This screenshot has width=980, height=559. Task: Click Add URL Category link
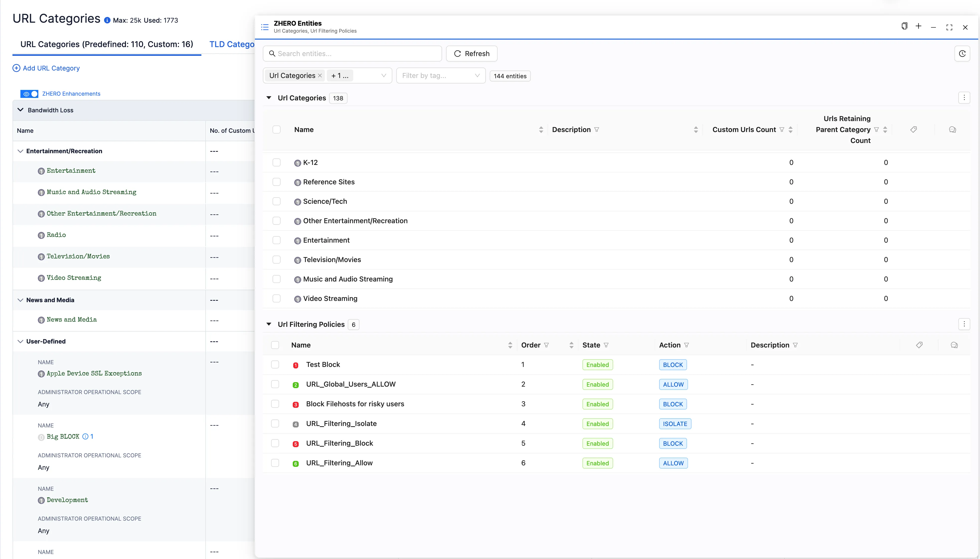pos(46,68)
